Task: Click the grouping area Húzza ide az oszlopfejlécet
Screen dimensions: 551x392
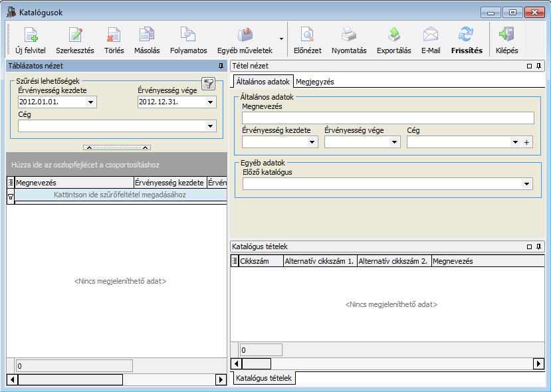Action: 117,164
